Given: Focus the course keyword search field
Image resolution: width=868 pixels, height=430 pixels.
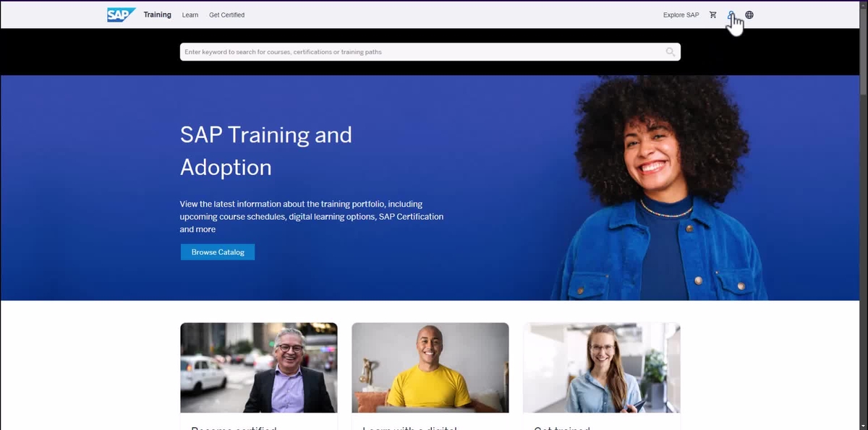Looking at the screenshot, I should tap(430, 52).
